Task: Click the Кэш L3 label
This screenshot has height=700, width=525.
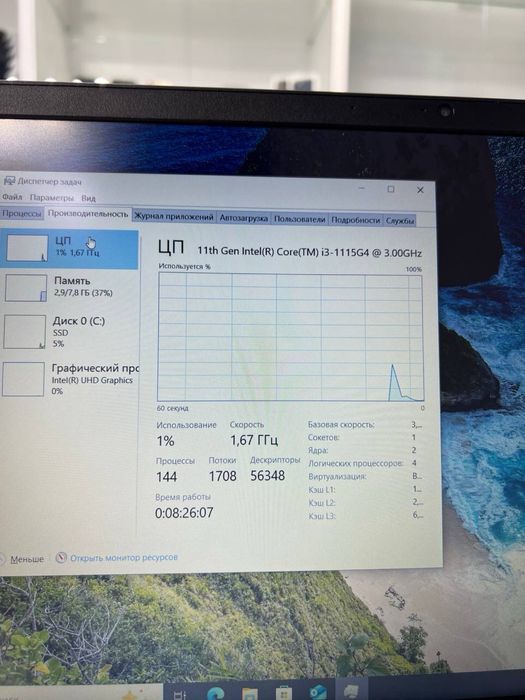Action: click(322, 516)
